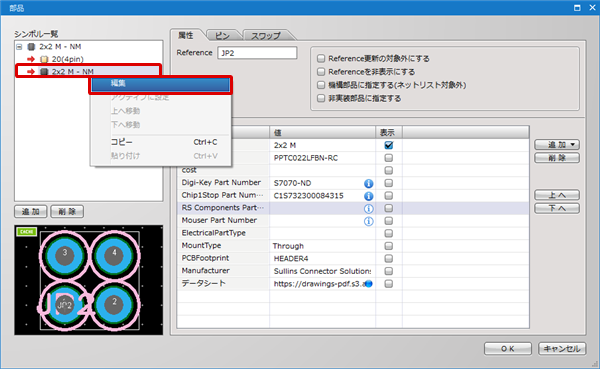The image size is (600, 369).
Task: Click pad 3 in footprint preview
Action: [65, 255]
